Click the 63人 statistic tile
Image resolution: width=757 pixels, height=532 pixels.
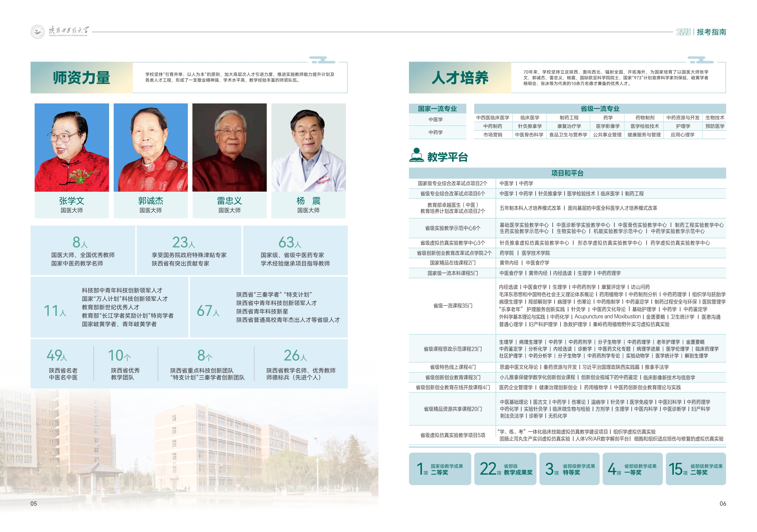click(295, 250)
